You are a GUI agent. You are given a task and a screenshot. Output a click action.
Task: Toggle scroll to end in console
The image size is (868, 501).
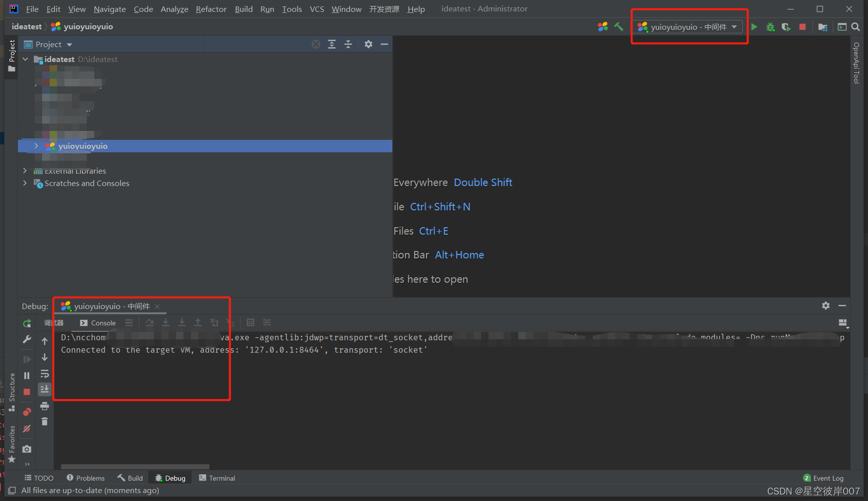click(x=45, y=389)
